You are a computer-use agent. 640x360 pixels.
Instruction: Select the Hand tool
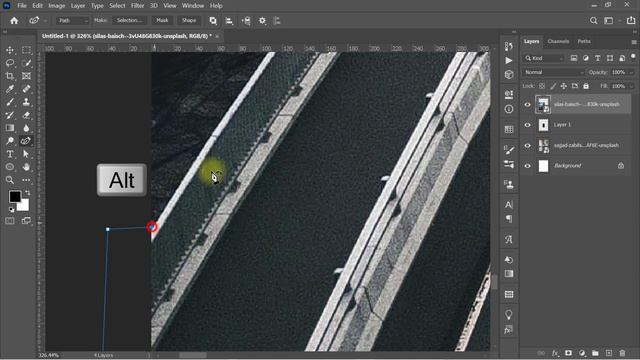[x=26, y=167]
